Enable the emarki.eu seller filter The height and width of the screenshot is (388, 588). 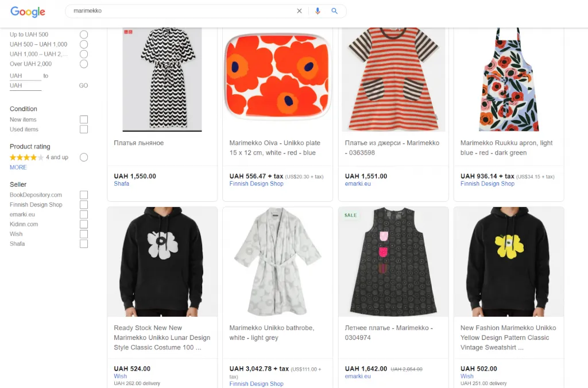(x=84, y=214)
